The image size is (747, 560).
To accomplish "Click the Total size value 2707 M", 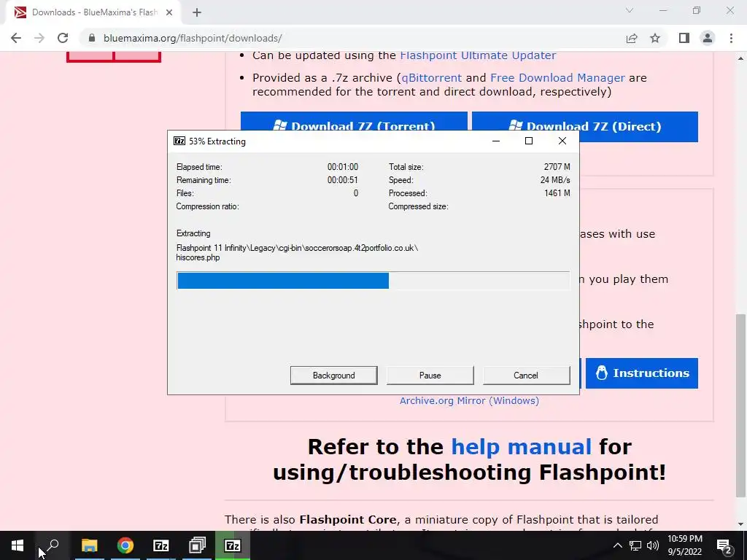I will point(557,167).
